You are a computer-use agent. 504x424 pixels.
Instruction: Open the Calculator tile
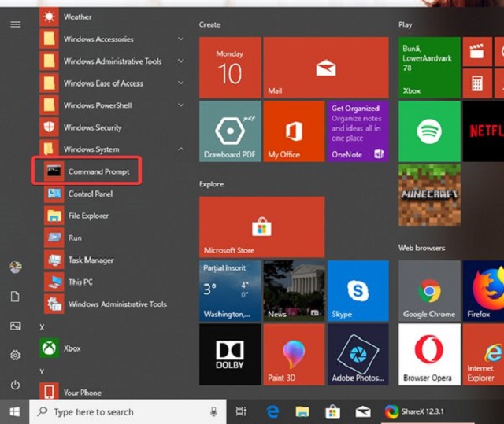click(x=477, y=83)
